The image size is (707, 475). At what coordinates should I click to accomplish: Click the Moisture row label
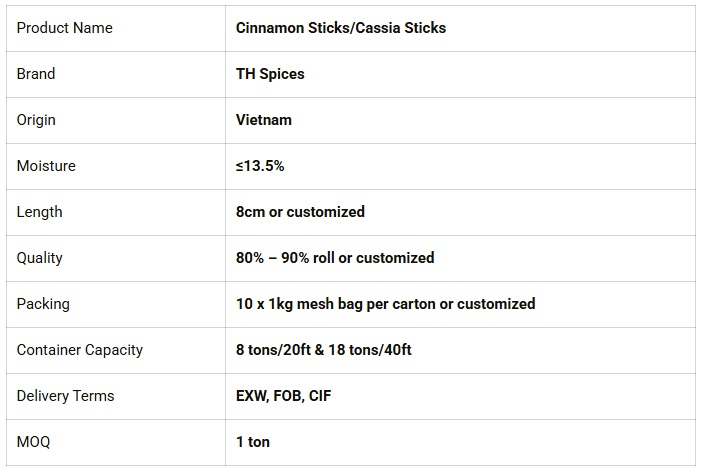point(46,166)
